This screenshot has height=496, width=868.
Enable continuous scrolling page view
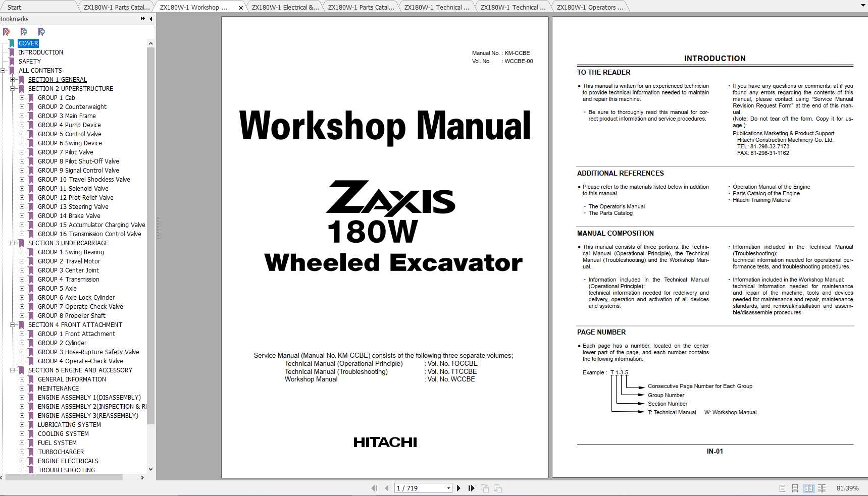(795, 488)
